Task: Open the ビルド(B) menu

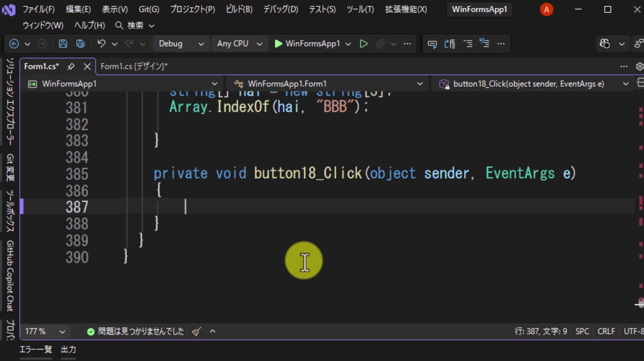Action: point(239,9)
